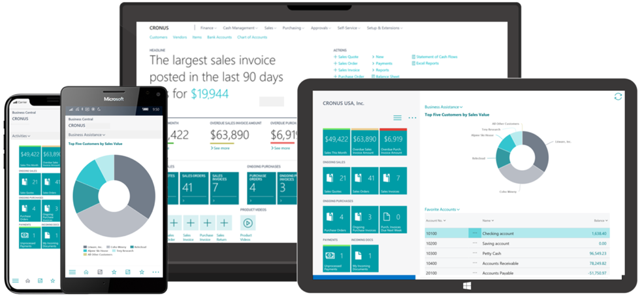This screenshot has height=297, width=644.
Task: Tap the home icon on the iPhone bottom bar
Action: click(27, 281)
